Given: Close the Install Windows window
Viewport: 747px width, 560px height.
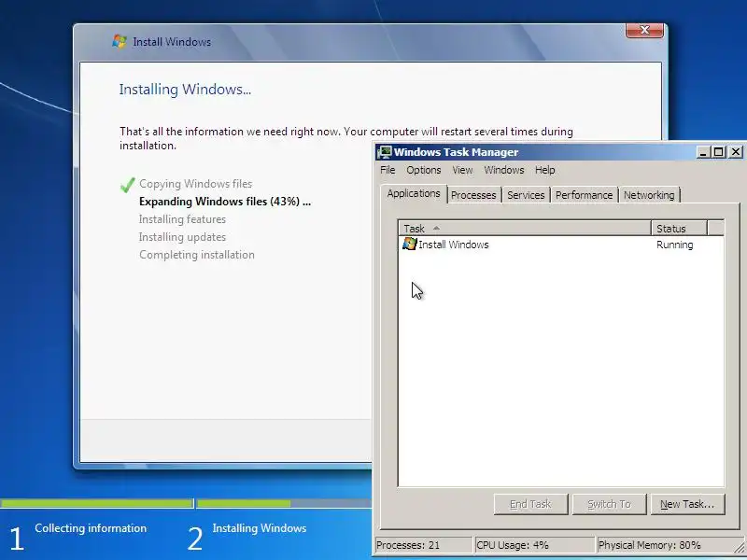Looking at the screenshot, I should (644, 30).
